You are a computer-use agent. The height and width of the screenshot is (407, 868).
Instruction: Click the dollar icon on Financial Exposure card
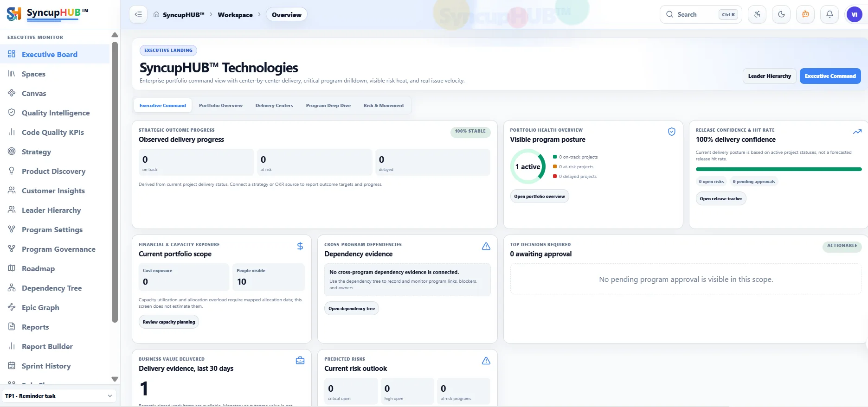coord(300,246)
